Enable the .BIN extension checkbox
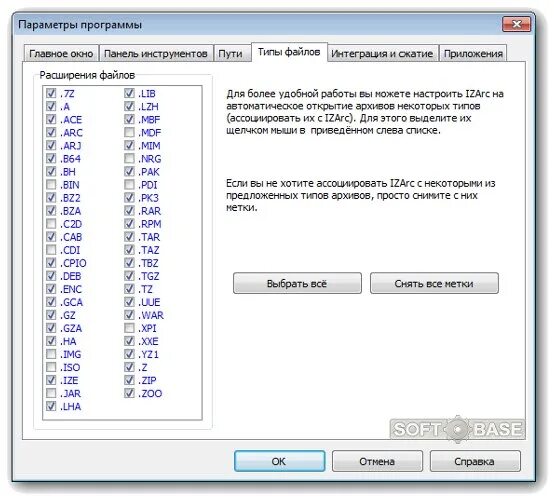 pyautogui.click(x=51, y=184)
